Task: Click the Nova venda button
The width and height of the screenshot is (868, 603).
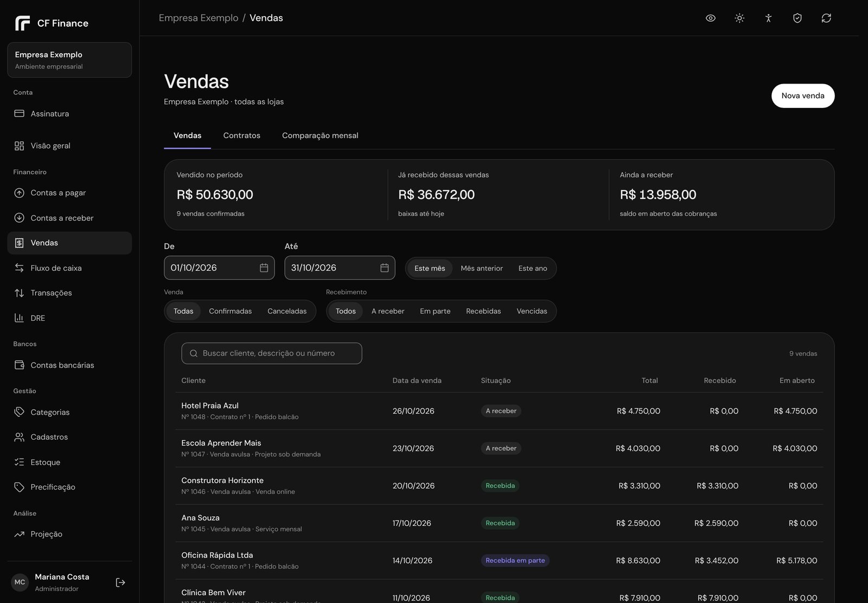Action: (803, 96)
